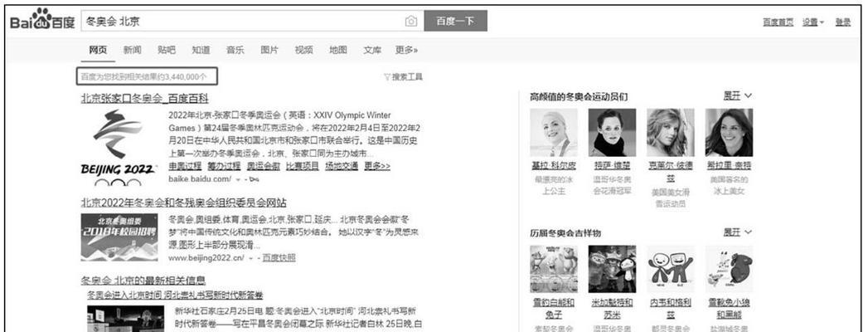Click the photo of 克莱尔·比德兹
The width and height of the screenshot is (868, 332).
click(x=671, y=133)
